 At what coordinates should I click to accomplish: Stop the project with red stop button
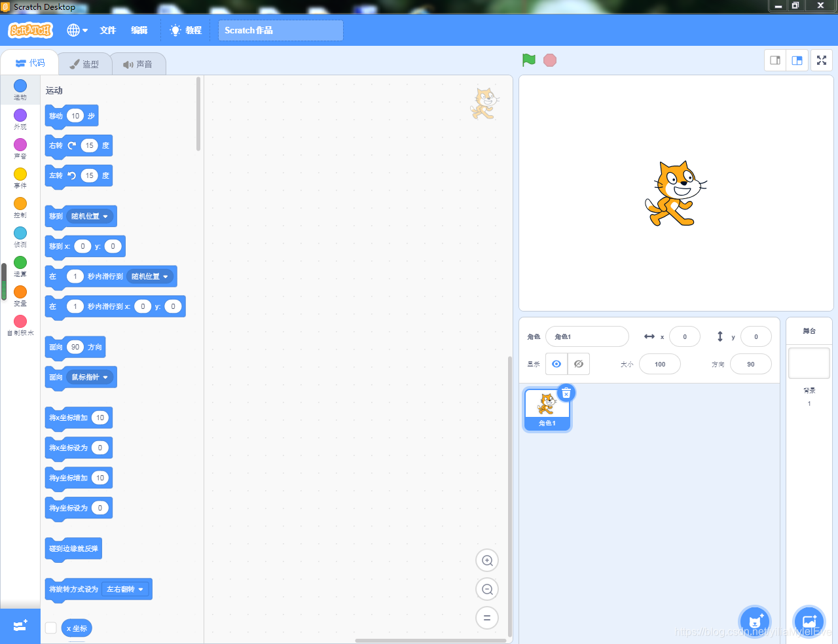[550, 60]
